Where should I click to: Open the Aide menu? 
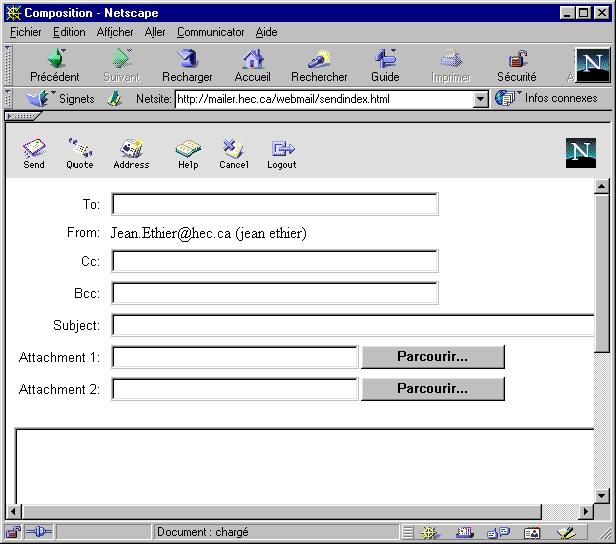click(266, 32)
